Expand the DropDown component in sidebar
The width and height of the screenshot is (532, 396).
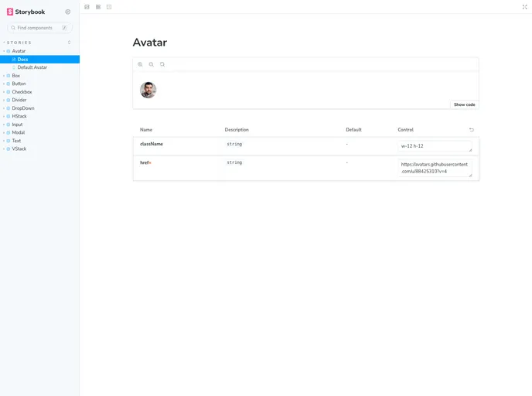click(x=22, y=108)
